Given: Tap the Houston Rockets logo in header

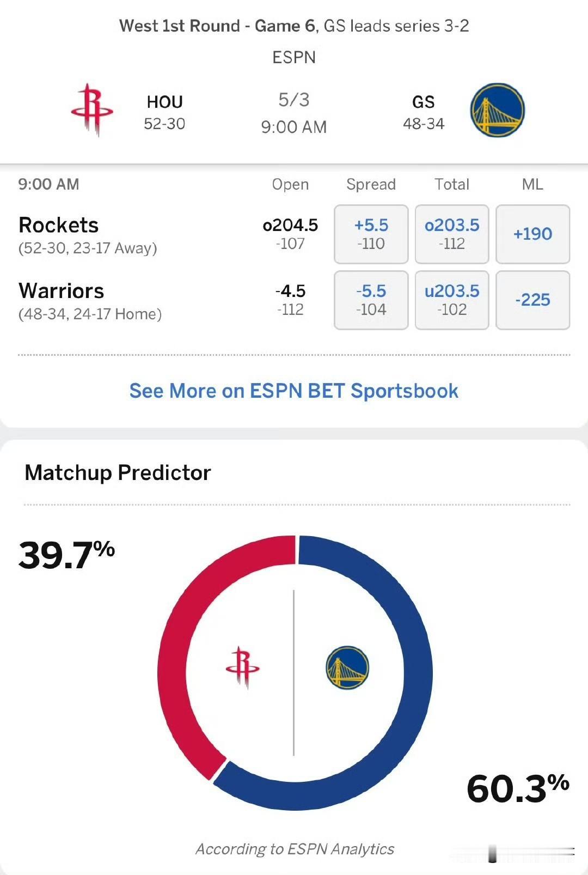Looking at the screenshot, I should [x=92, y=110].
